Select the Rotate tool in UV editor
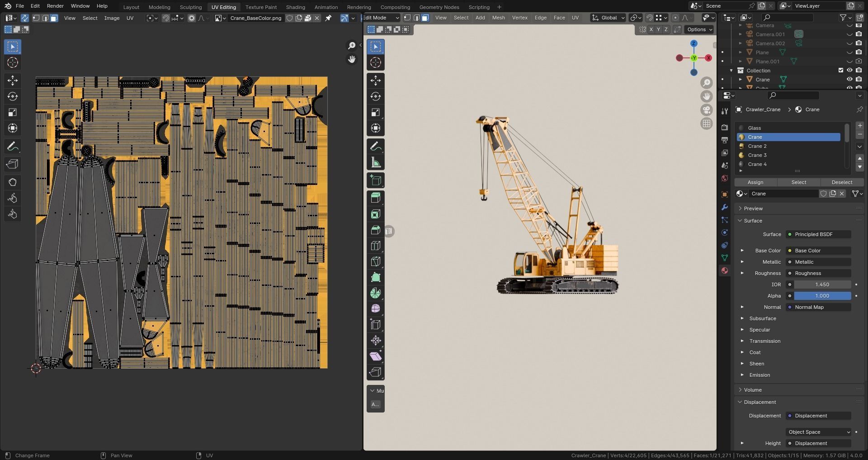 13,96
